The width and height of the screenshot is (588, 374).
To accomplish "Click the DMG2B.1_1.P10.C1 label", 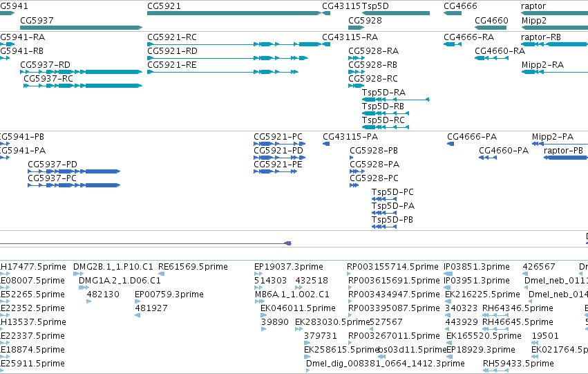I will 113,267.
